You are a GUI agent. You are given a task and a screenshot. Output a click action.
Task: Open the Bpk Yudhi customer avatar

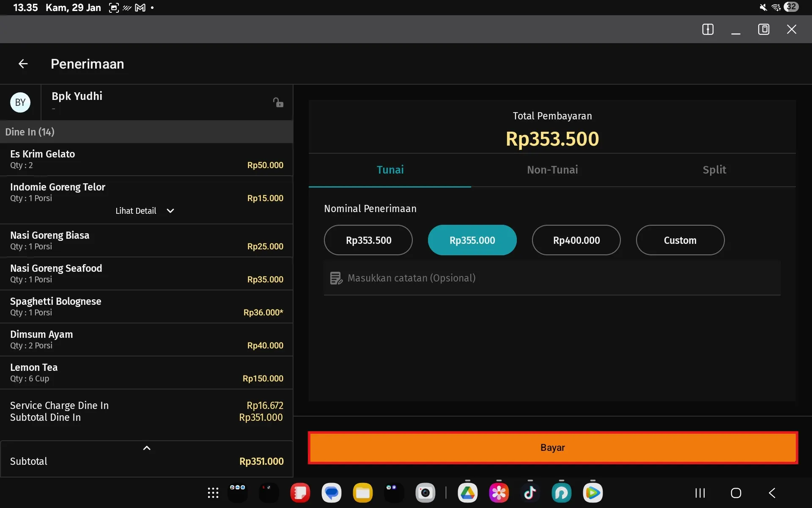(x=20, y=102)
